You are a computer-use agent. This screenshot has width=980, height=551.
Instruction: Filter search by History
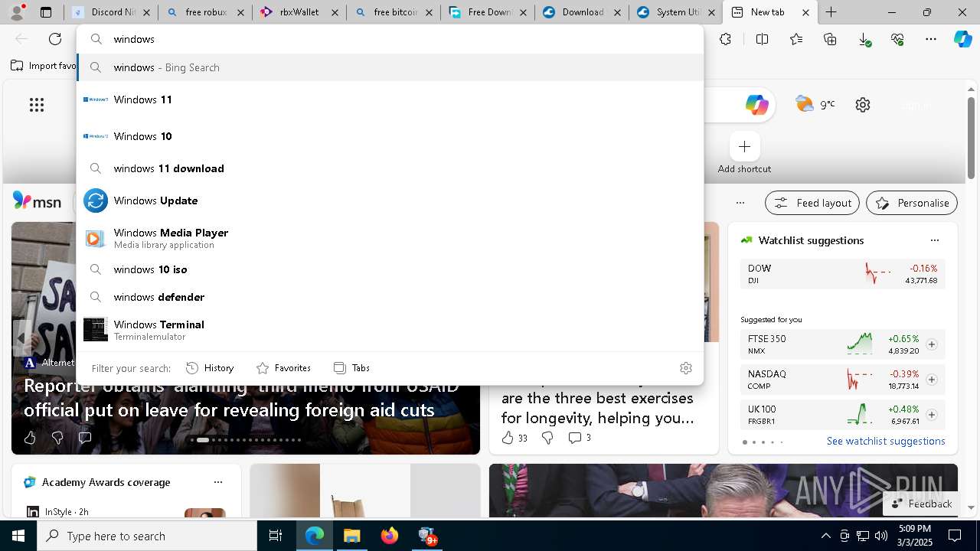pos(210,368)
